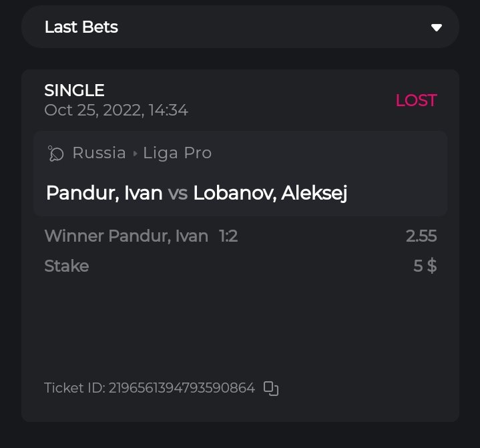The width and height of the screenshot is (480, 448).
Task: Click the SINGLE bet type label
Action: [x=74, y=90]
